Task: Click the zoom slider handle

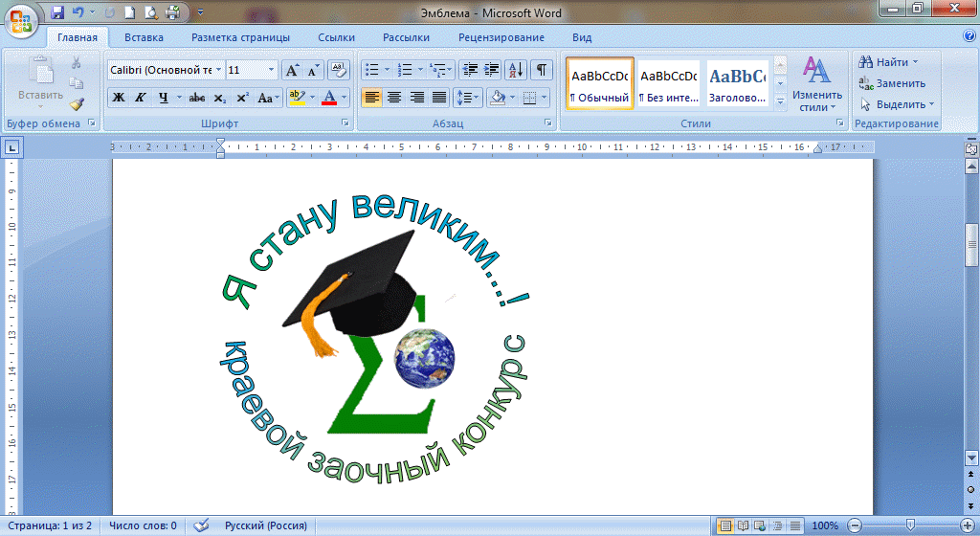Action: tap(911, 525)
